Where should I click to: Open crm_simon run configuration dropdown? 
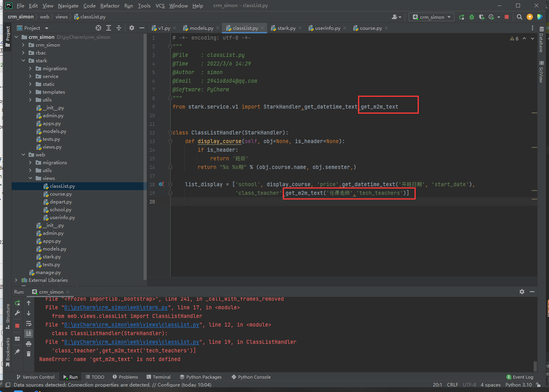432,17
